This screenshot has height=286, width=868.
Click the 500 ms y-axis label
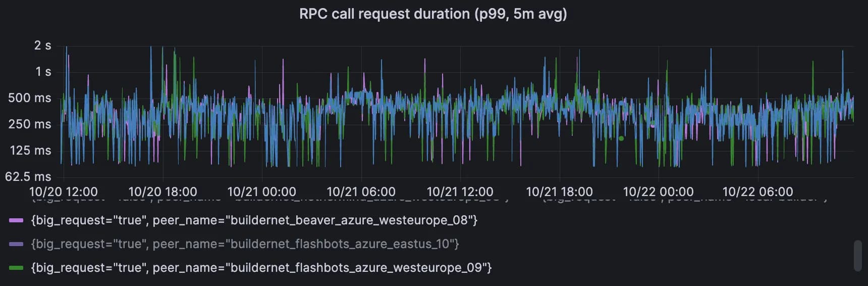(x=30, y=98)
